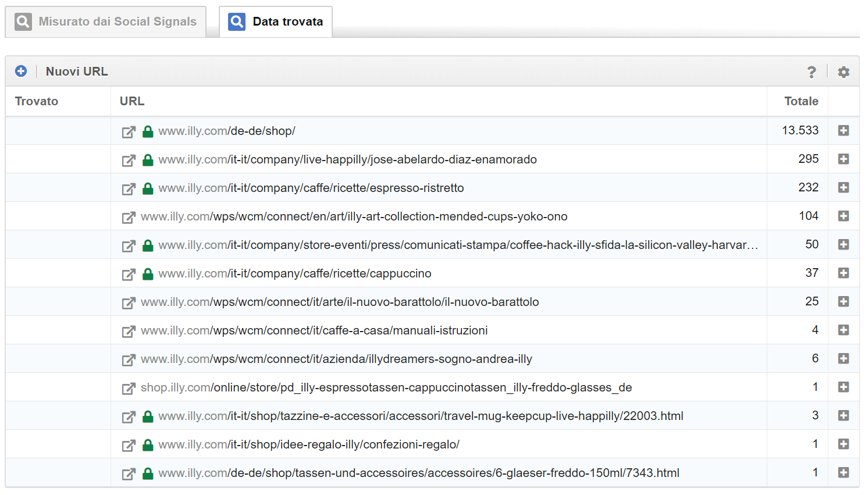Image resolution: width=868 pixels, height=495 pixels.
Task: Click green padlock icon on cappuccino row
Action: point(148,274)
